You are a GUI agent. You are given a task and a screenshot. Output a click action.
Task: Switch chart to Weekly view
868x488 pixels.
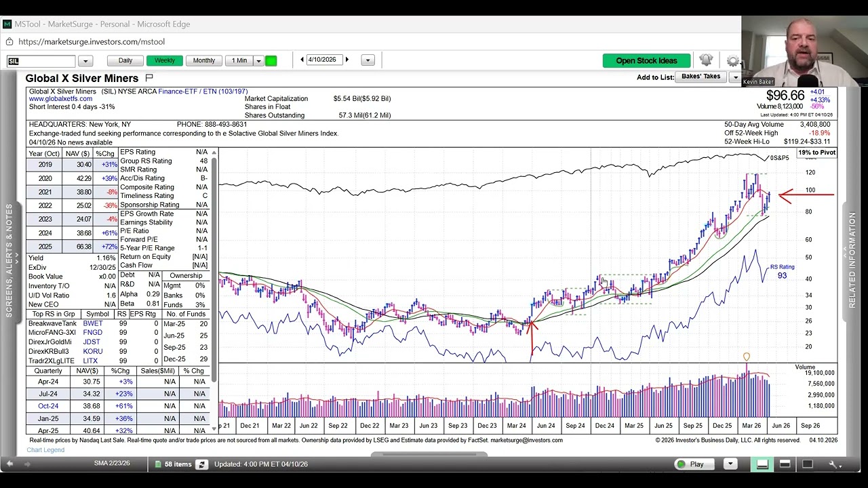pyautogui.click(x=165, y=60)
